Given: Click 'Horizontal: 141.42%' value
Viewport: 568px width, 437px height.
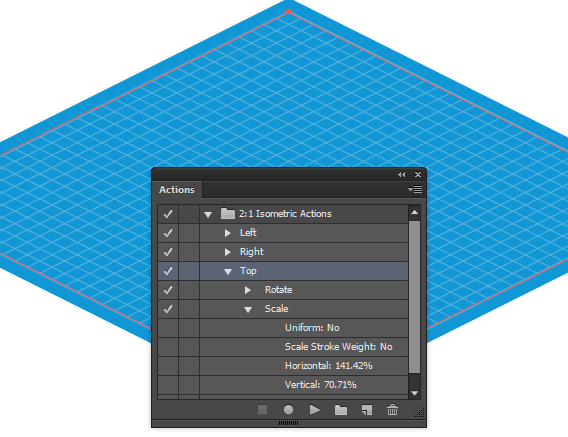Looking at the screenshot, I should (x=328, y=366).
